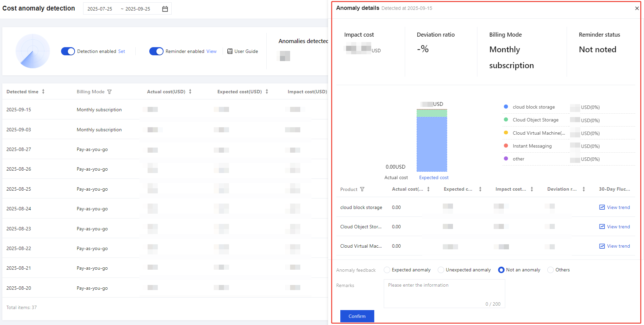Click the Cloud Virtual Mac... product name

(361, 246)
